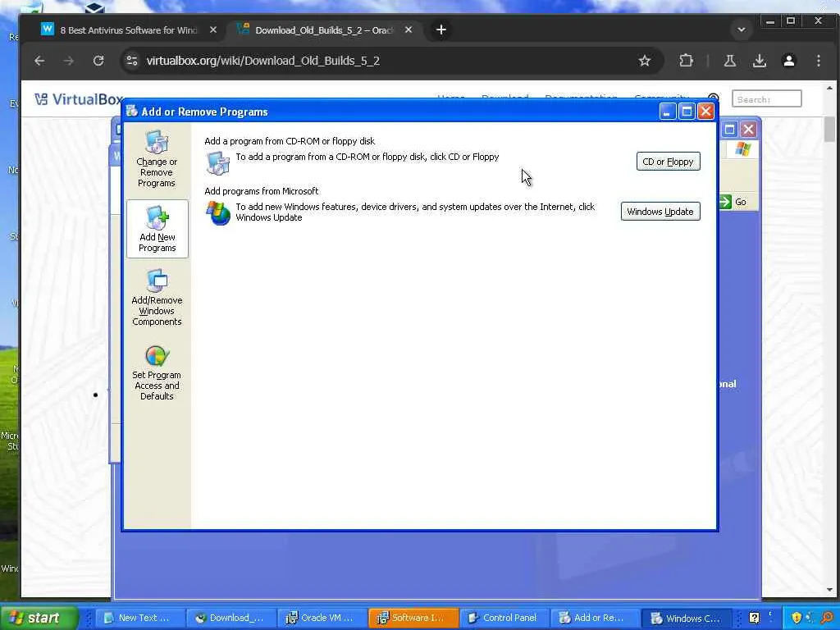Viewport: 840px width, 630px height.
Task: Minimize the Add or Remove Programs window
Action: point(667,112)
